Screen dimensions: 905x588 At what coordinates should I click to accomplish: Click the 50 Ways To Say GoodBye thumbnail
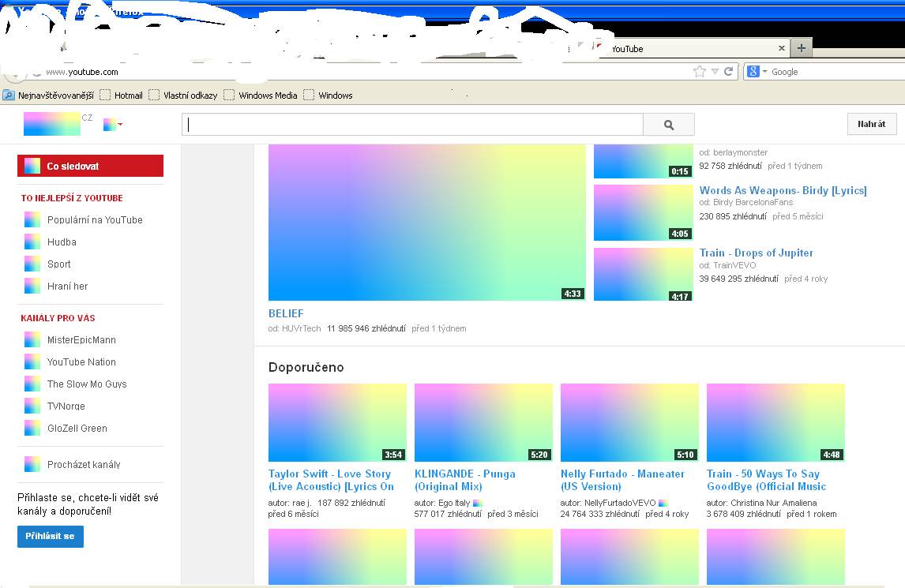(x=775, y=422)
